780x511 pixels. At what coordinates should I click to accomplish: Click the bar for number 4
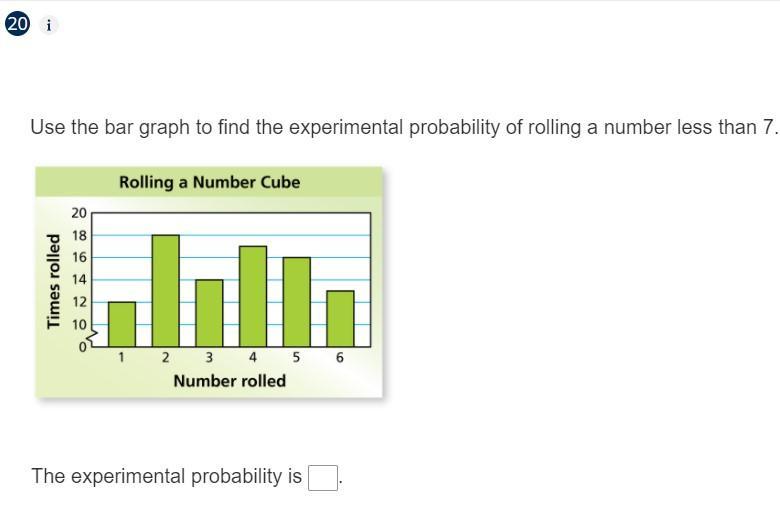click(253, 297)
